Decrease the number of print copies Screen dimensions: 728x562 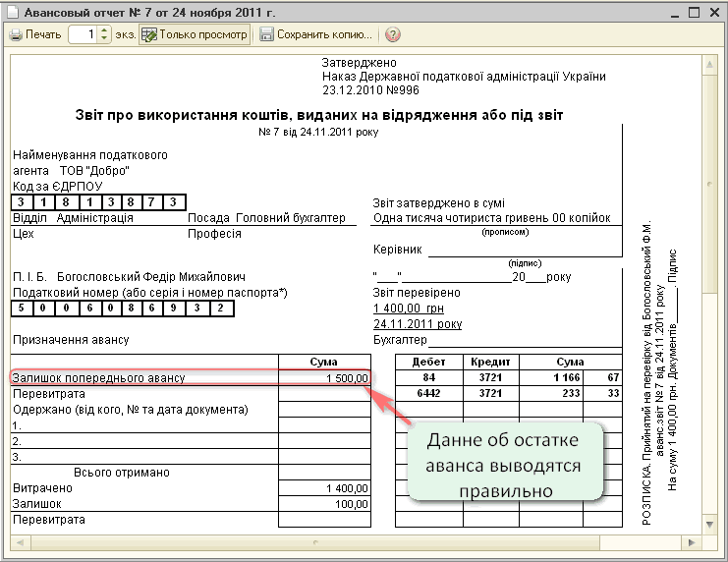coord(105,39)
